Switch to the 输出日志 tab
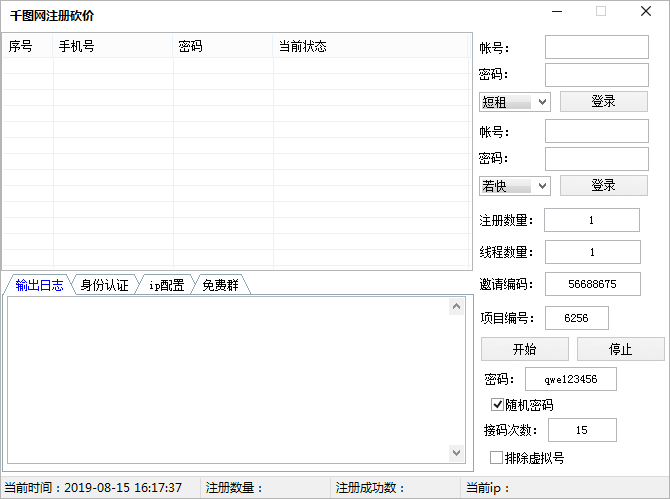Viewport: 670px width, 499px height. point(39,285)
